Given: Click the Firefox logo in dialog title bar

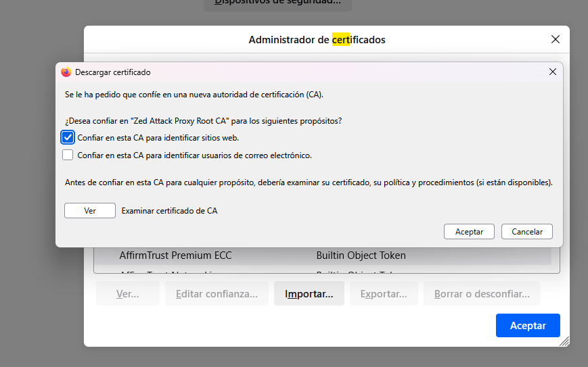Looking at the screenshot, I should [66, 72].
